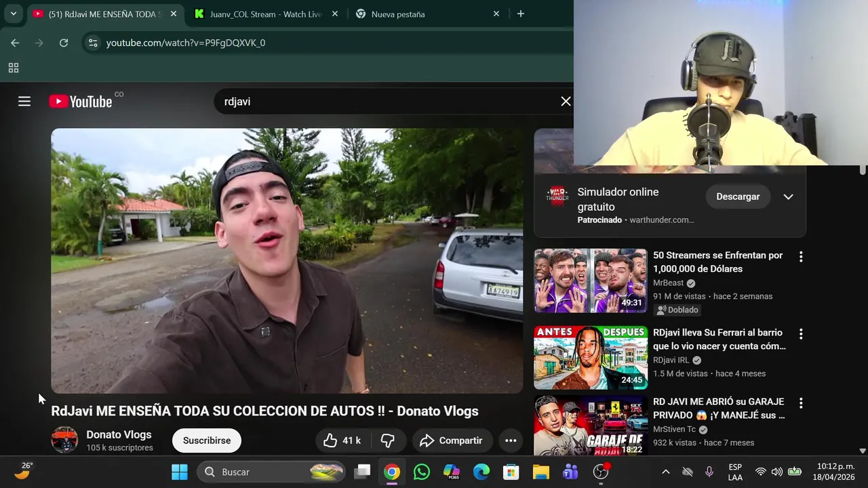Open the RDjavi Ferrari video thumbnail
The height and width of the screenshot is (488, 868).
[x=591, y=358]
